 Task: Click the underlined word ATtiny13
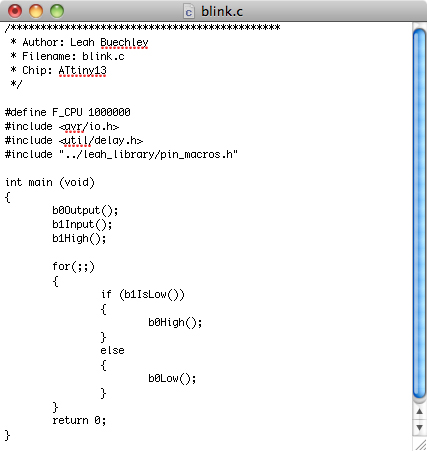point(82,71)
